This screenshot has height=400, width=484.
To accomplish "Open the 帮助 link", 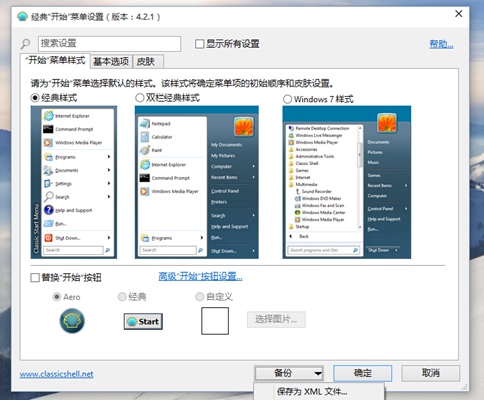I will point(441,44).
